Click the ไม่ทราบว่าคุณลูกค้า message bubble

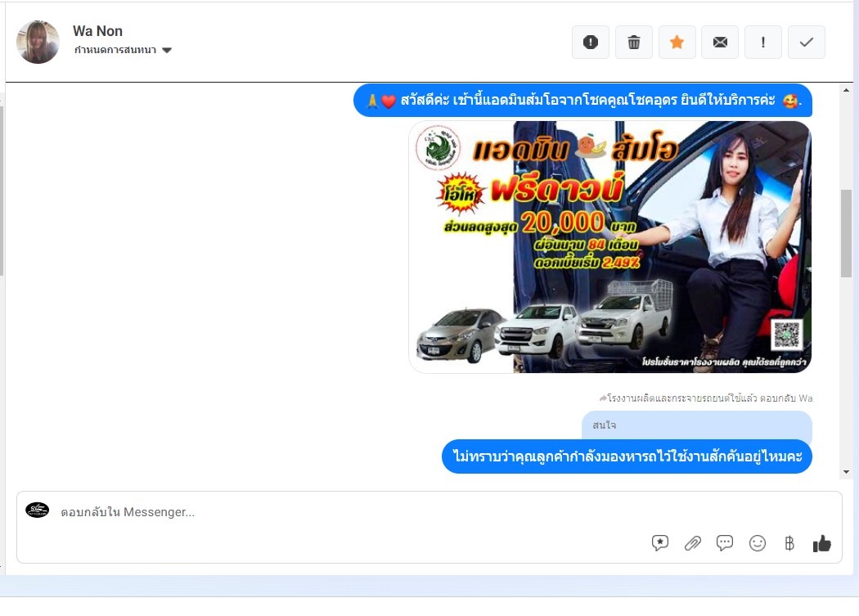point(627,456)
